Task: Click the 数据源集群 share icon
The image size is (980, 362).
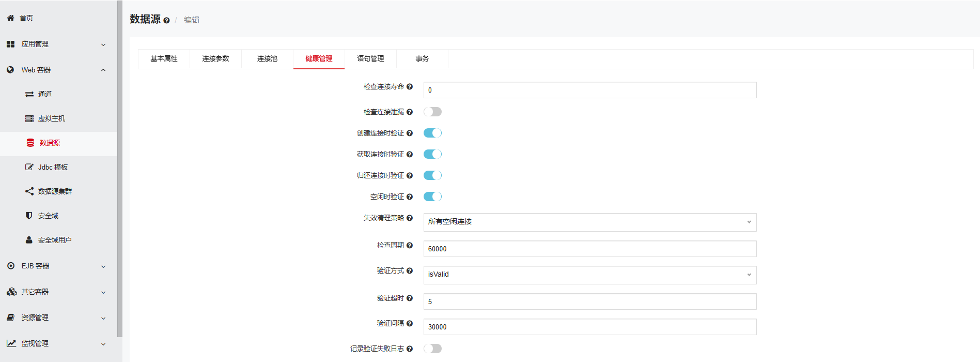Action: [x=29, y=191]
